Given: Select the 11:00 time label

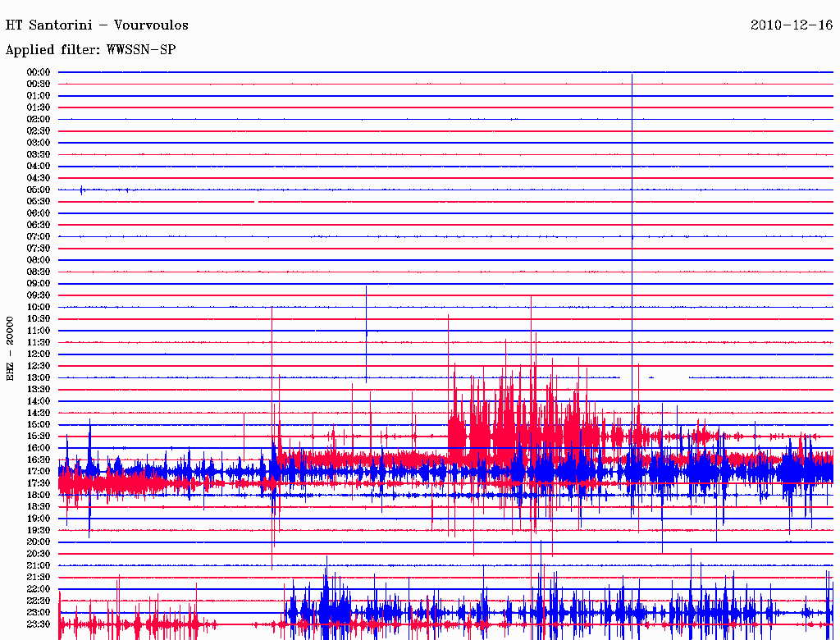Looking at the screenshot, I should click(39, 331).
